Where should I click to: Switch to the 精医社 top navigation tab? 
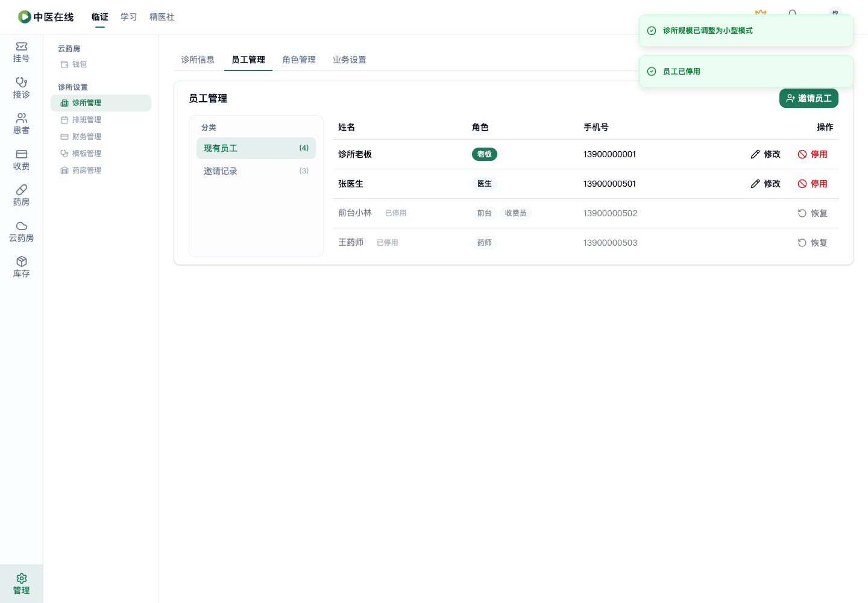[x=162, y=17]
